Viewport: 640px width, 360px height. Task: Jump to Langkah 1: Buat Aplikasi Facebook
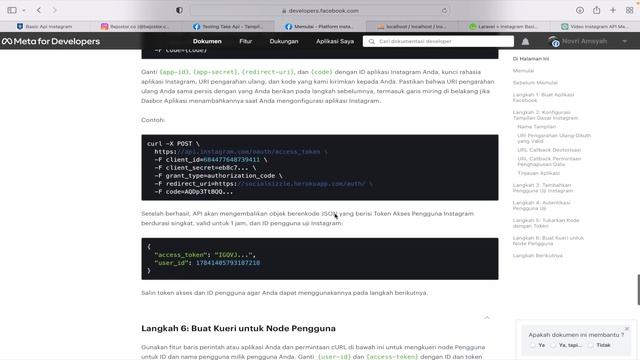pyautogui.click(x=543, y=97)
